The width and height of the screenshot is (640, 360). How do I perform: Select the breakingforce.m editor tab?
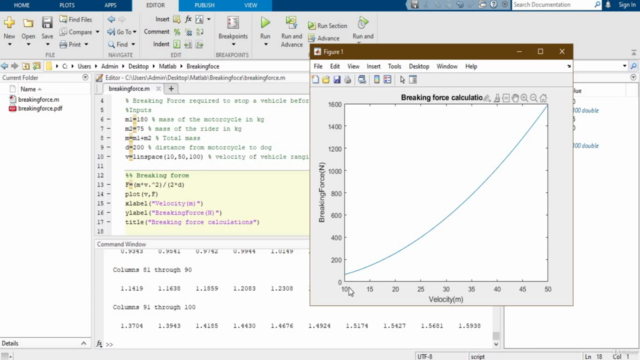129,89
